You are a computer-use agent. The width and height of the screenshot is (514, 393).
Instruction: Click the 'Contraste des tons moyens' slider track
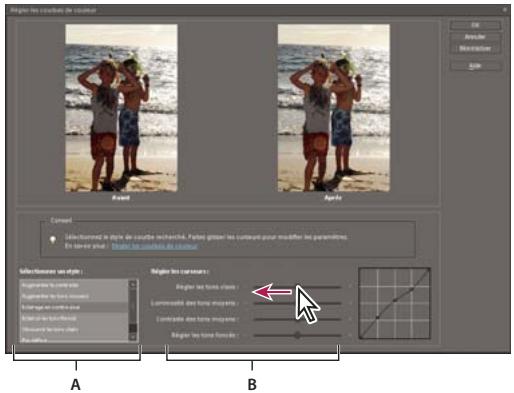point(297,319)
